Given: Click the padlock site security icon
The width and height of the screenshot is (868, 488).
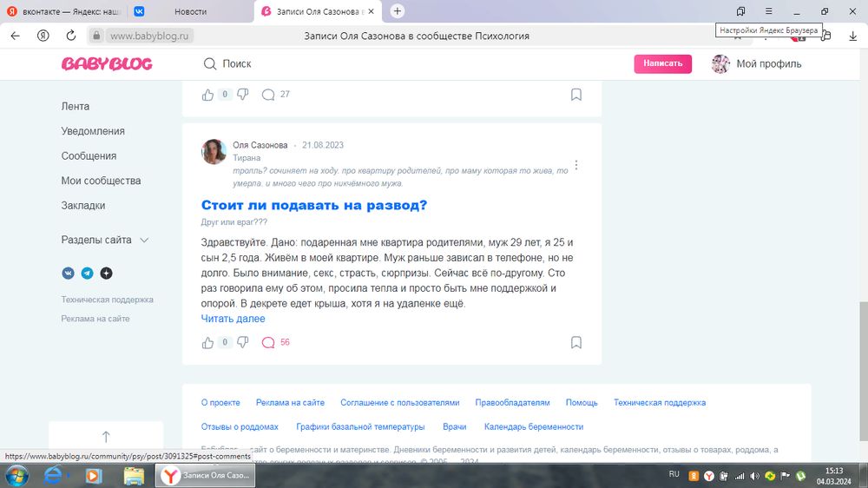Looking at the screenshot, I should coord(96,36).
